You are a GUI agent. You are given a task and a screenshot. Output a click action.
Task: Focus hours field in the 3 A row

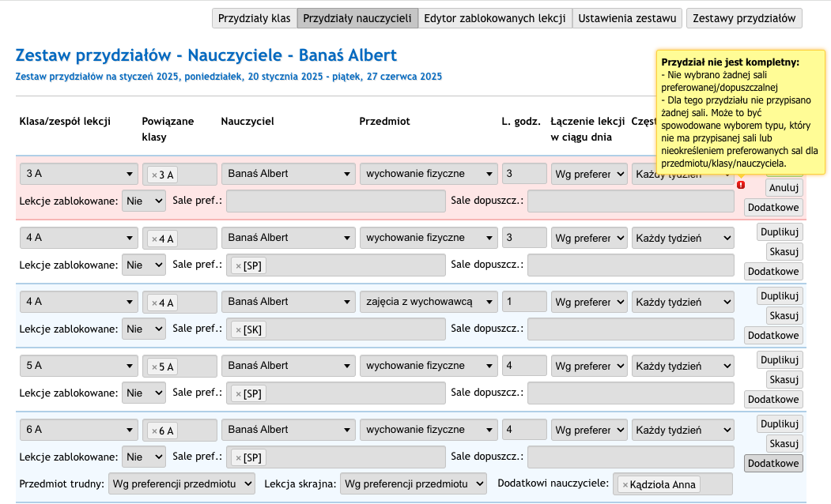[524, 174]
